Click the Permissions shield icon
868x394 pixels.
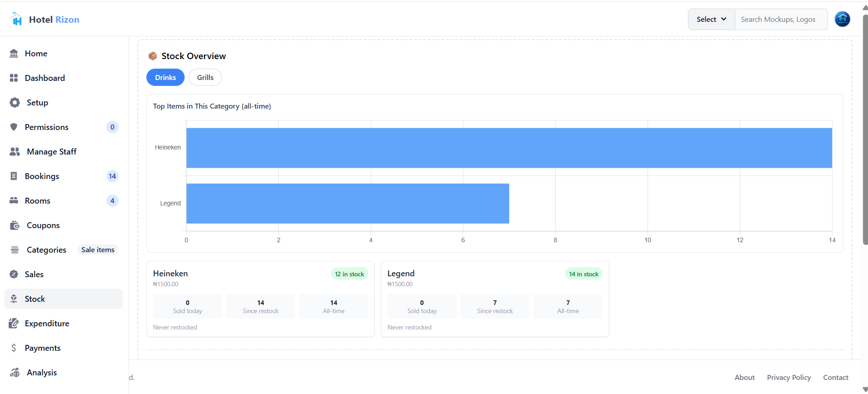(x=14, y=127)
